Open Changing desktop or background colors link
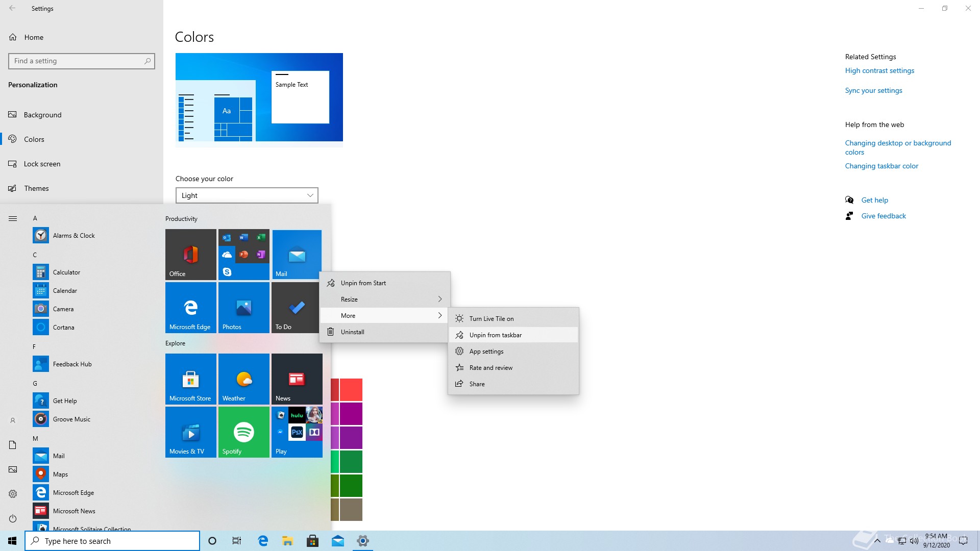This screenshot has height=551, width=980. (898, 147)
